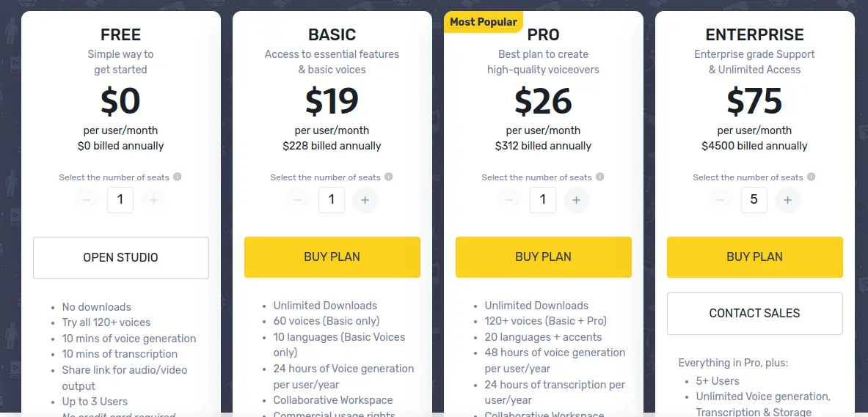Click the minus button on the Free plan
This screenshot has width=868, height=417.
pos(87,200)
